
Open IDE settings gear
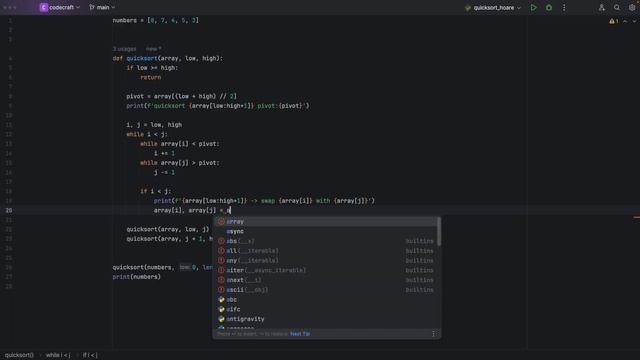[x=632, y=7]
